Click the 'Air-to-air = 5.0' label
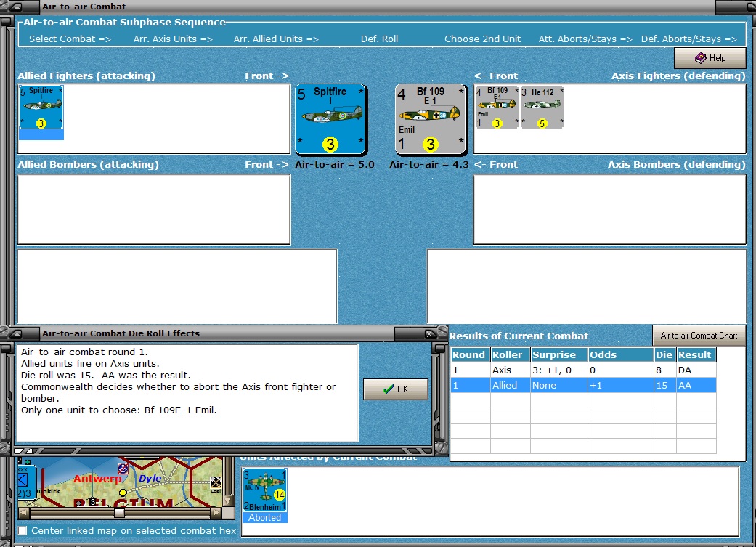This screenshot has height=547, width=756. (x=335, y=164)
